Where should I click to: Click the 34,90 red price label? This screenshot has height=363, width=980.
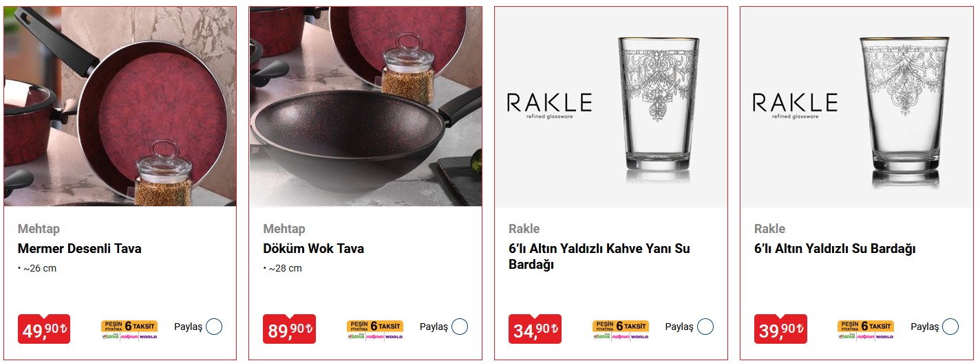[535, 329]
